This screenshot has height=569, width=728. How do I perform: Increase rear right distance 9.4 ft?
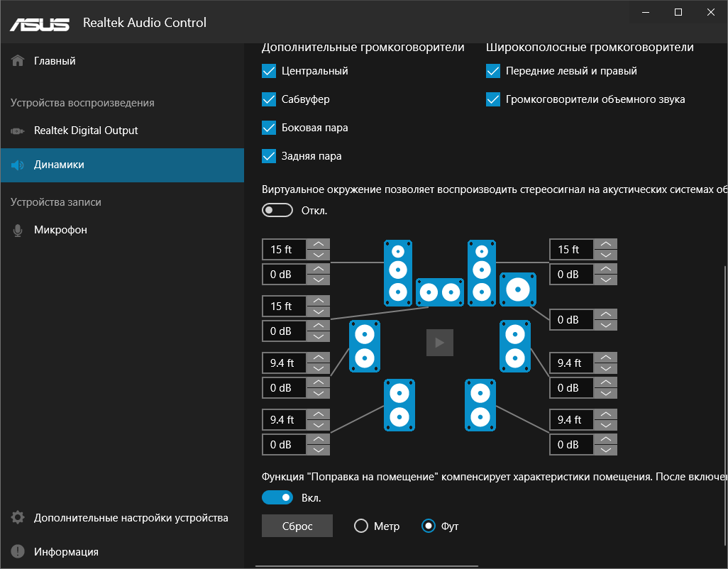coord(605,414)
